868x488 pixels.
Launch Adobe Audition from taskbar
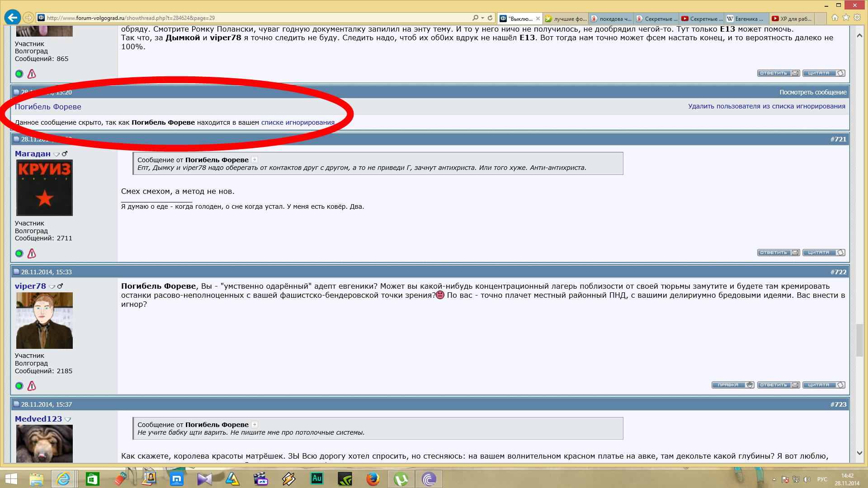(x=317, y=479)
